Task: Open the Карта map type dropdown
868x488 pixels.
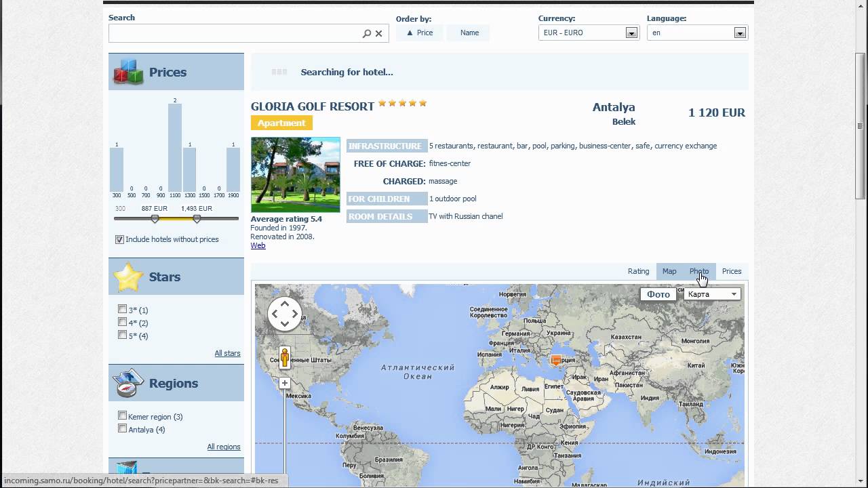Action: [x=712, y=294]
